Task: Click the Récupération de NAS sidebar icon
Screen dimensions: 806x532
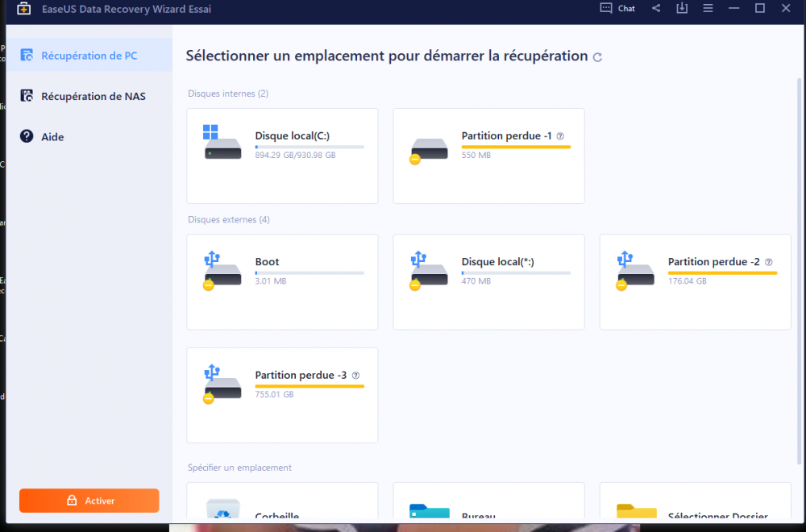Action: [27, 96]
